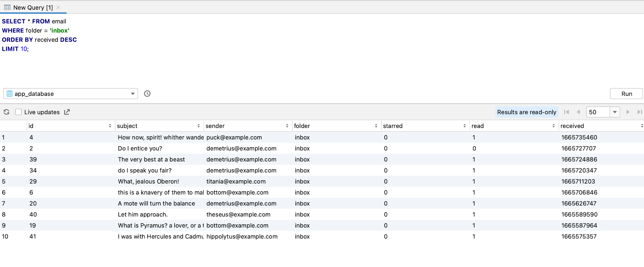The image size is (644, 267).
Task: Click the Results are read-only label
Action: tap(526, 112)
